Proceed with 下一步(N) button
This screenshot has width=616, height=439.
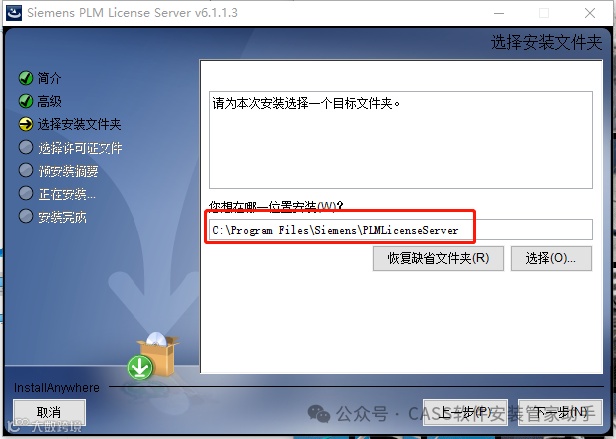tap(560, 412)
